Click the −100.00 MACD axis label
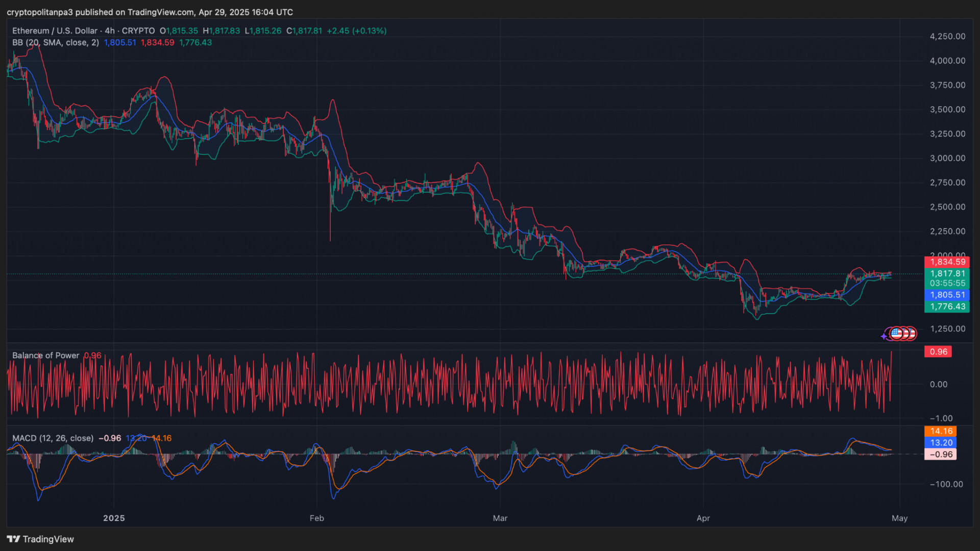 pos(946,484)
